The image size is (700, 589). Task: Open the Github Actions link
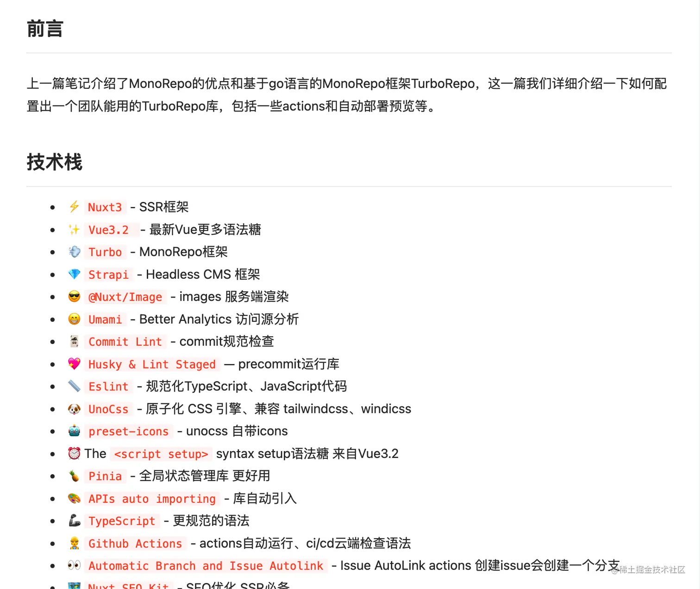135,543
